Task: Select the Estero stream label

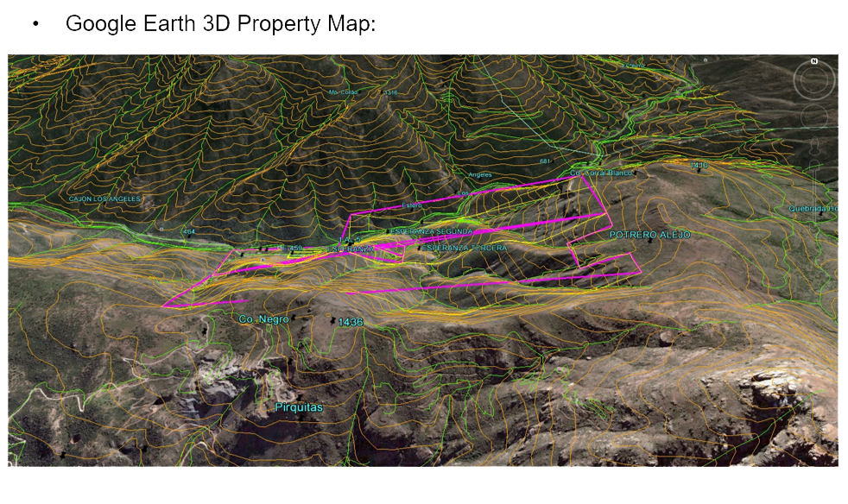Action: coord(412,205)
